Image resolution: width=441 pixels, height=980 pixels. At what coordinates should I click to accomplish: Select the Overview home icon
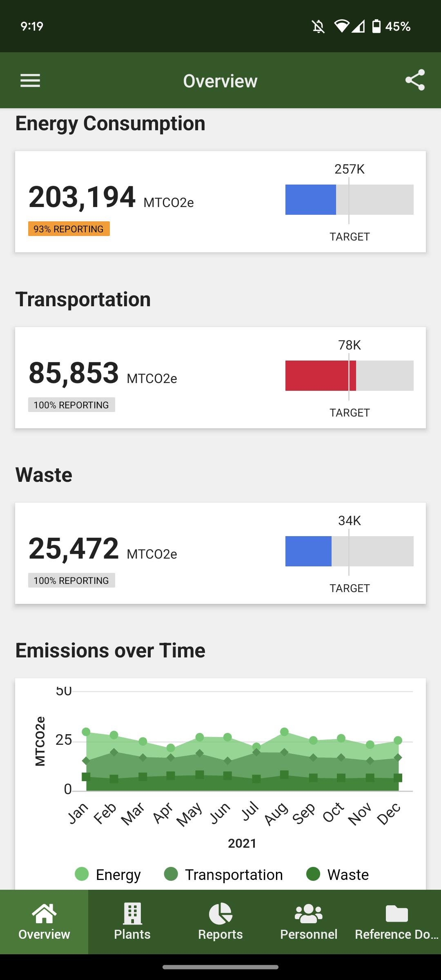(x=44, y=913)
